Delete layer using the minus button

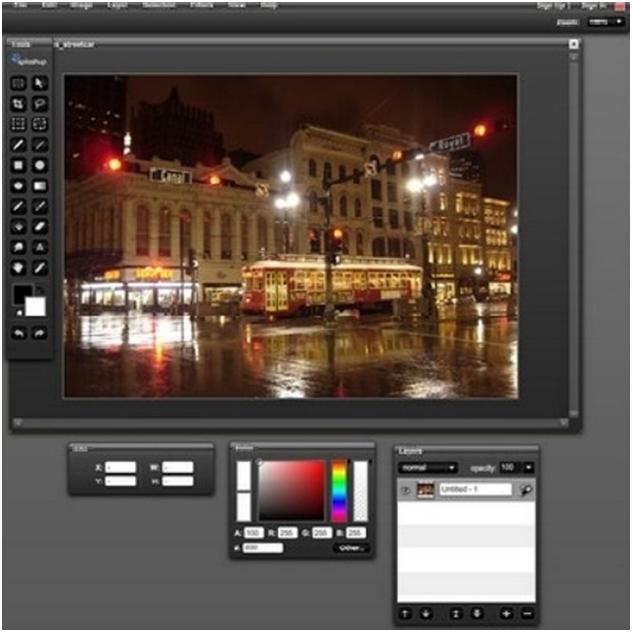click(x=527, y=613)
